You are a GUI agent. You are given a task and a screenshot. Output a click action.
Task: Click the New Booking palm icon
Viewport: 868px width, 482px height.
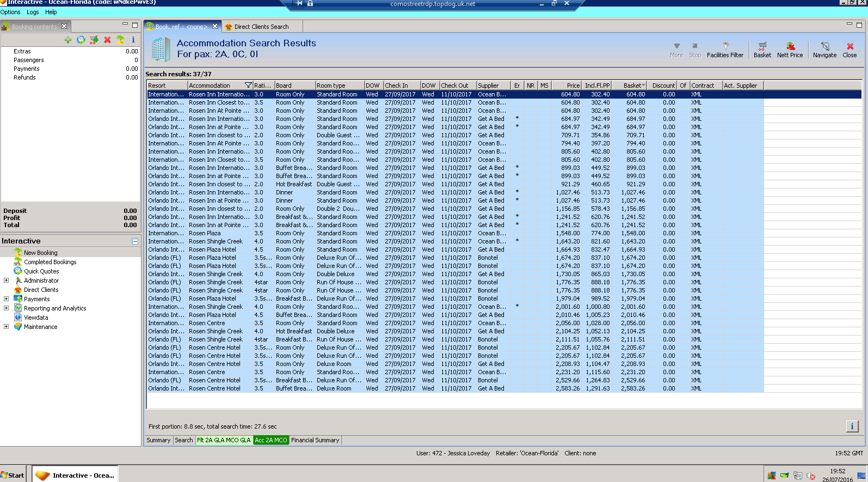(x=18, y=253)
